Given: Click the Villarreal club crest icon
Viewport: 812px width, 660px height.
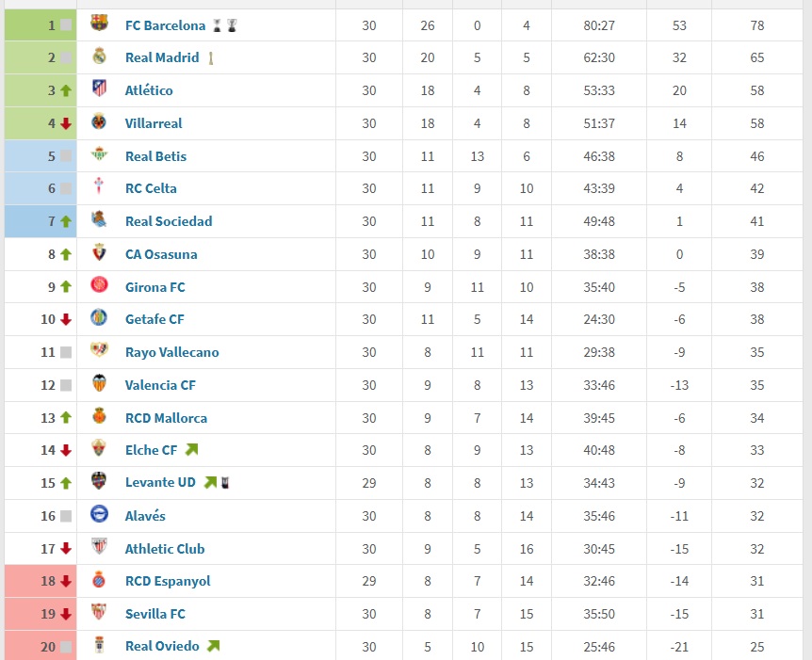Looking at the screenshot, I should pyautogui.click(x=99, y=123).
